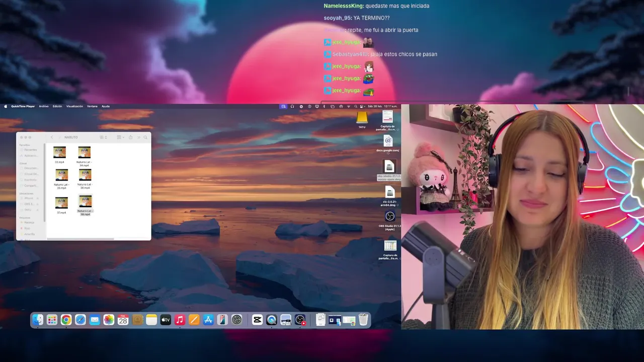The image size is (644, 362).
Task: Click the Finder search magnifier icon
Action: pyautogui.click(x=145, y=137)
